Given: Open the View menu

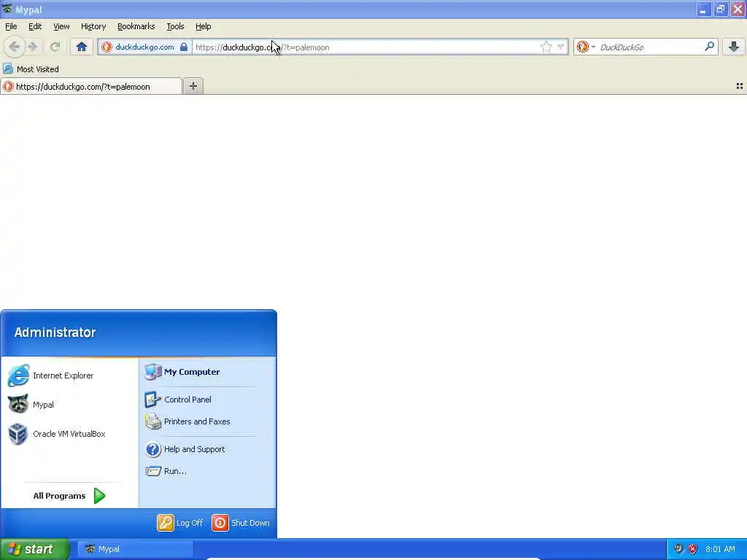Looking at the screenshot, I should (61, 26).
